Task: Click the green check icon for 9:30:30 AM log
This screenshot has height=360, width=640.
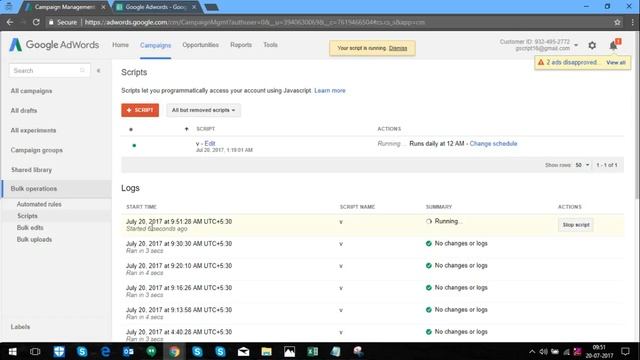Action: click(429, 244)
